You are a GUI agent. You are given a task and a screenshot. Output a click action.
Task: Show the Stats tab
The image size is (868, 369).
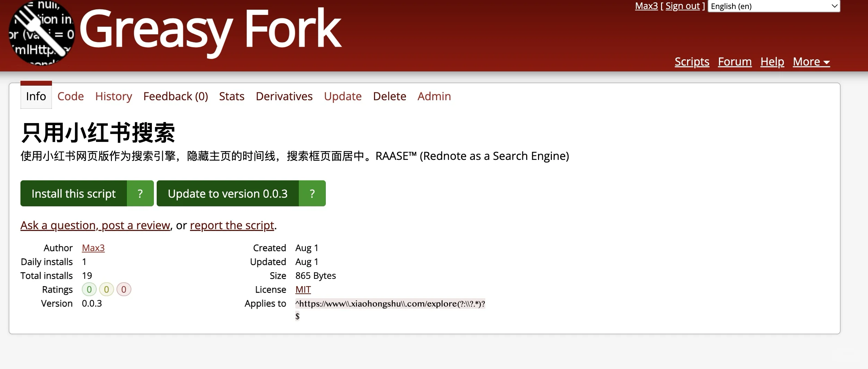coord(232,96)
